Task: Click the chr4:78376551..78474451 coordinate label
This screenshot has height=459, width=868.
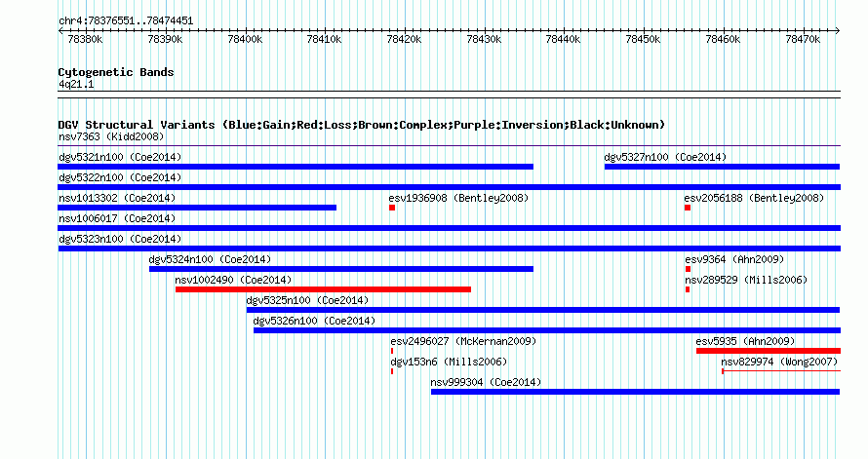Action: [x=126, y=21]
